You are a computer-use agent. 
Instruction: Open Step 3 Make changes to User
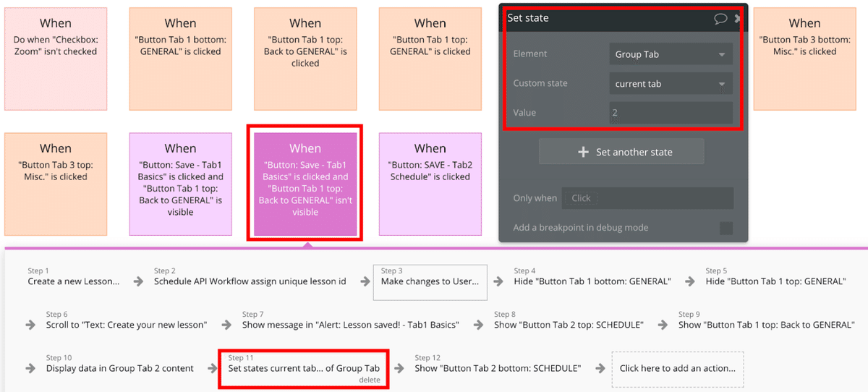[x=430, y=281]
